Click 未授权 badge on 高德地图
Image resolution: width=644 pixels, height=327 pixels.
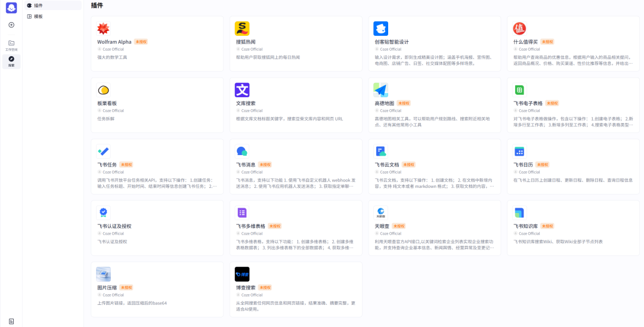403,103
